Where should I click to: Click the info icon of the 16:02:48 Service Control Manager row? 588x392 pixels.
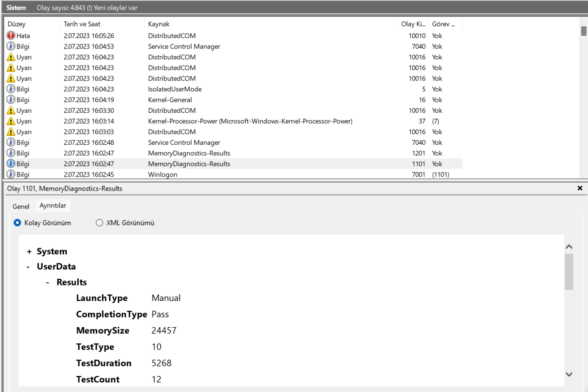coord(11,143)
